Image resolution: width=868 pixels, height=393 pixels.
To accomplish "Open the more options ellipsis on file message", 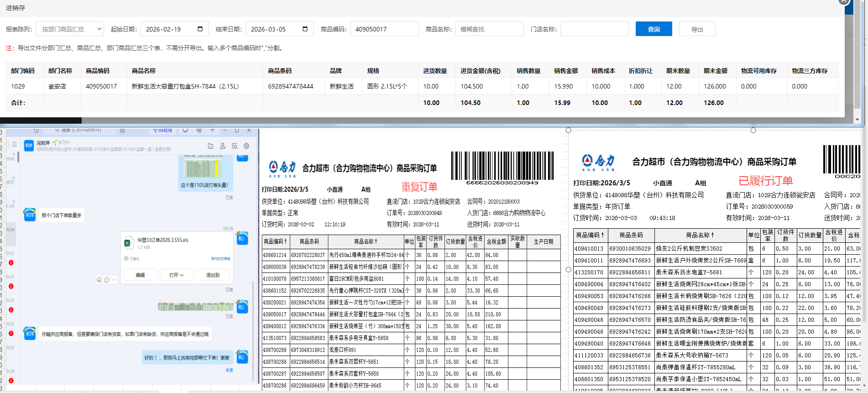I will (114, 279).
